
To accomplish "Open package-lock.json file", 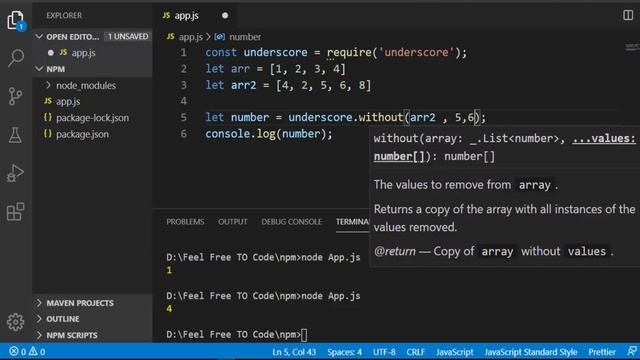I will (92, 118).
